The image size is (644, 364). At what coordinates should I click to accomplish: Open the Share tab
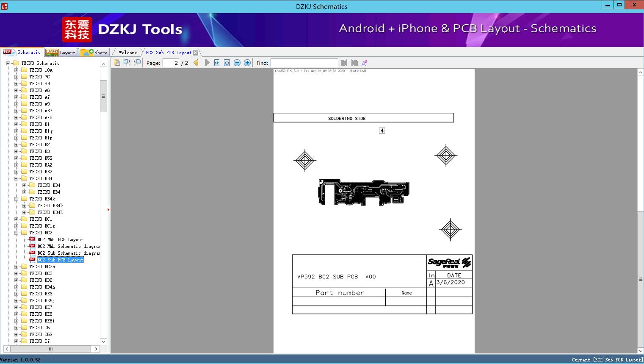94,53
